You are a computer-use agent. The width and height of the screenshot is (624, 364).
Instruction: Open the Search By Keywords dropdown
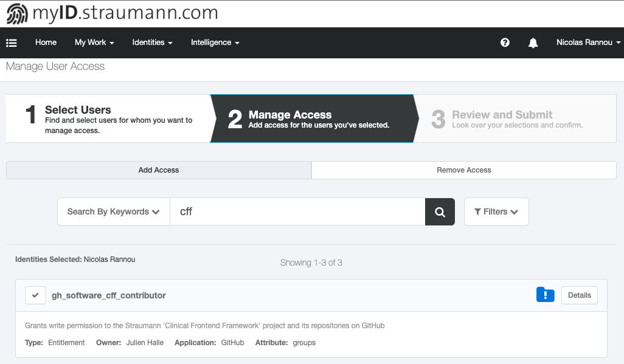(114, 212)
